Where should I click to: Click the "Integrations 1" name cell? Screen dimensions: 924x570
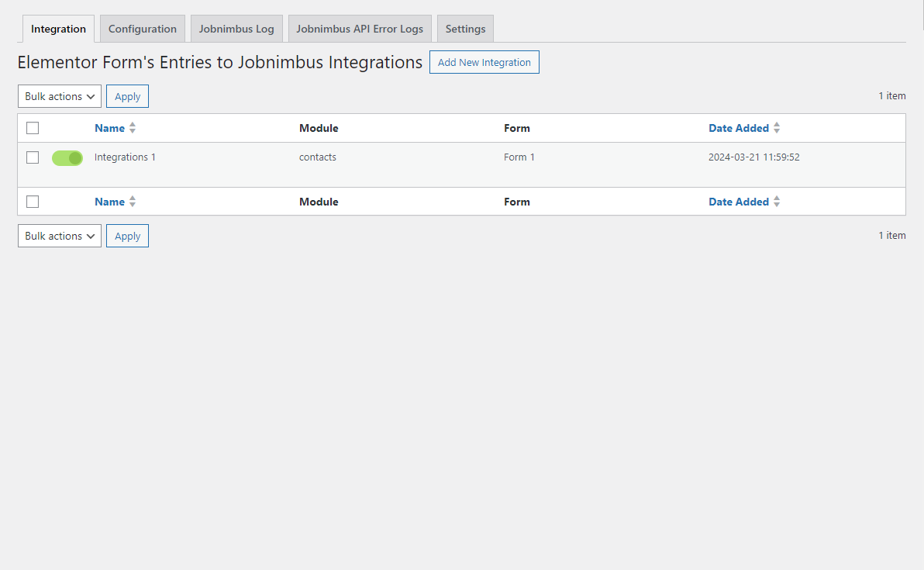coord(125,157)
